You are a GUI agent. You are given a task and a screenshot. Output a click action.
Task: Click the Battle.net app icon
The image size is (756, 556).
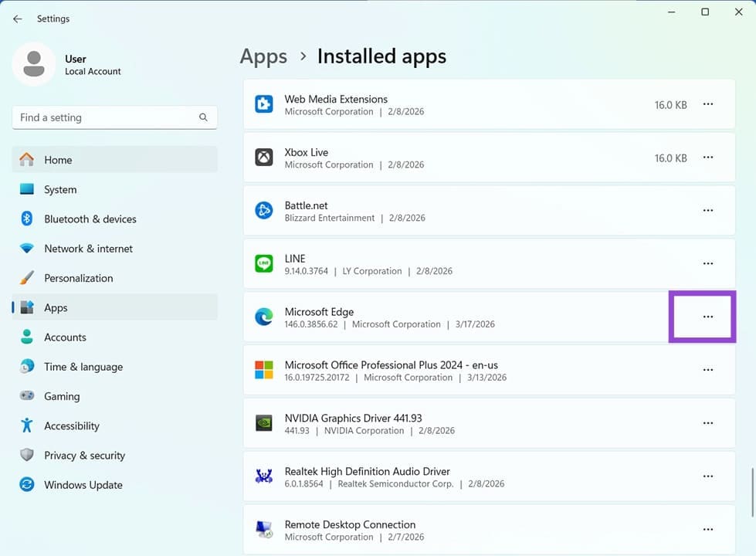[264, 211]
